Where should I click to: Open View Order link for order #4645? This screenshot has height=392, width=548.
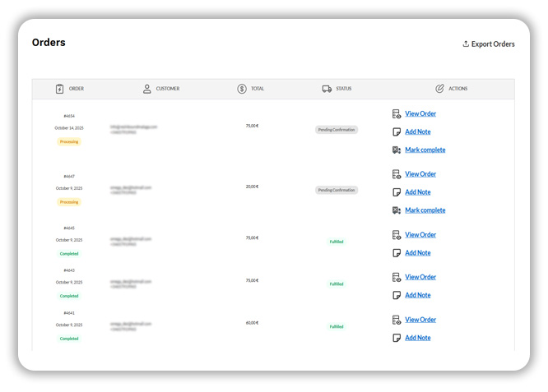[x=420, y=235]
